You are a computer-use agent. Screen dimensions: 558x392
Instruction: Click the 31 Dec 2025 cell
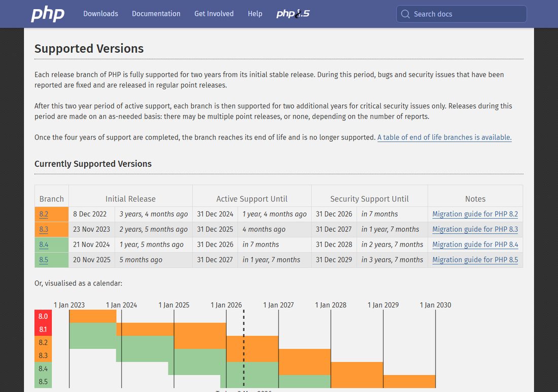(x=215, y=229)
